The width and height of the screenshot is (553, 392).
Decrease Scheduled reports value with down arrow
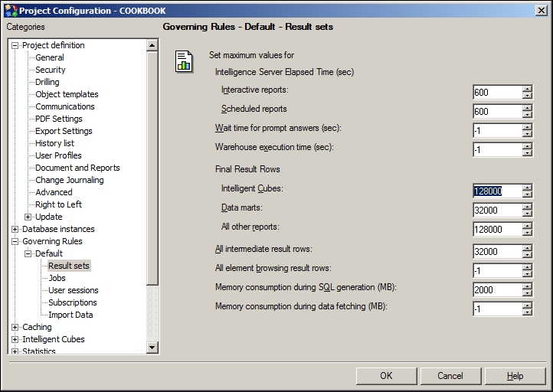pos(527,115)
